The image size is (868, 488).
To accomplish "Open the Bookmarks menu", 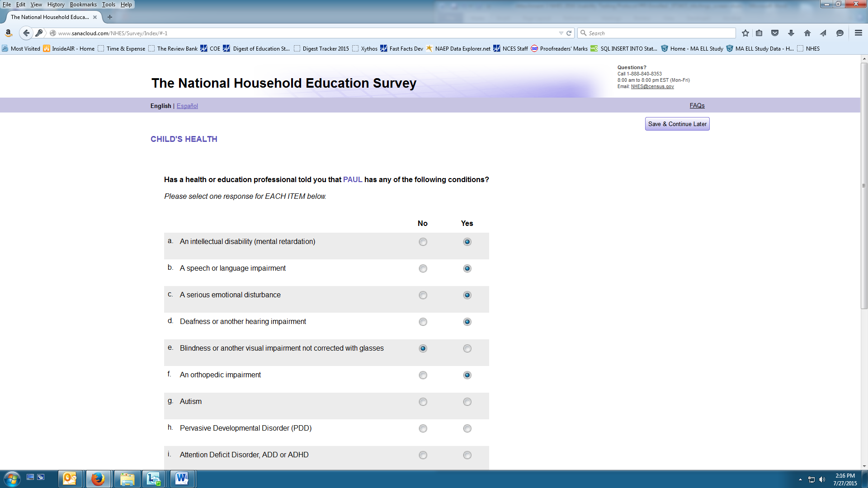I will 83,5.
